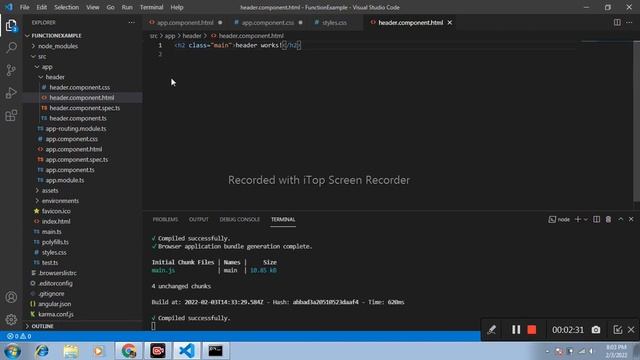The image size is (640, 360).
Task: Open Run and Debug view
Action: point(11,93)
